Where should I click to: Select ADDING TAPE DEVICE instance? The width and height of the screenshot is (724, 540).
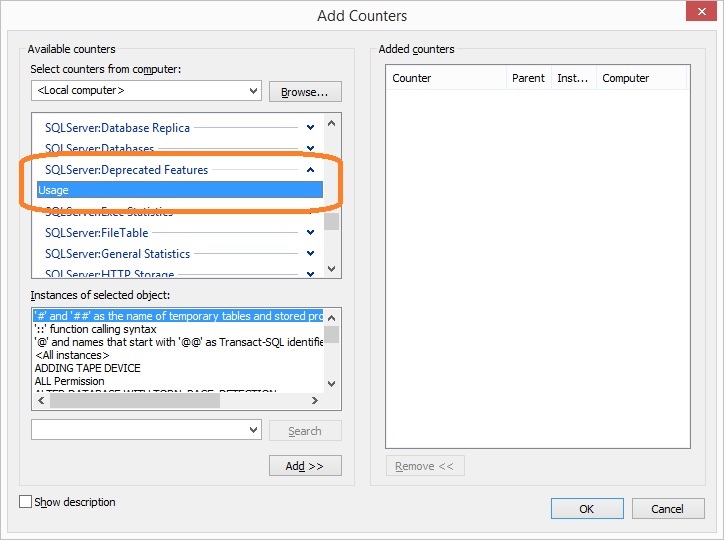(x=87, y=368)
